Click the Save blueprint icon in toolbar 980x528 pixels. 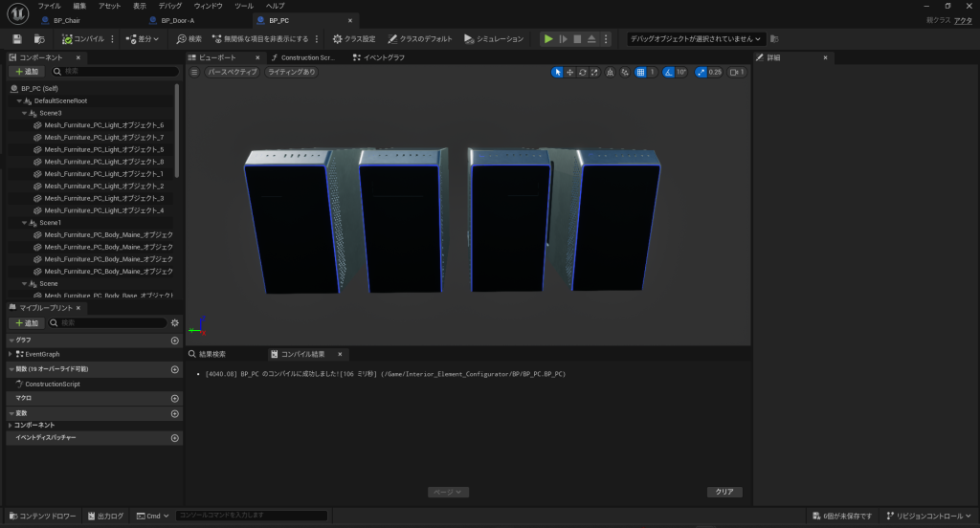17,39
